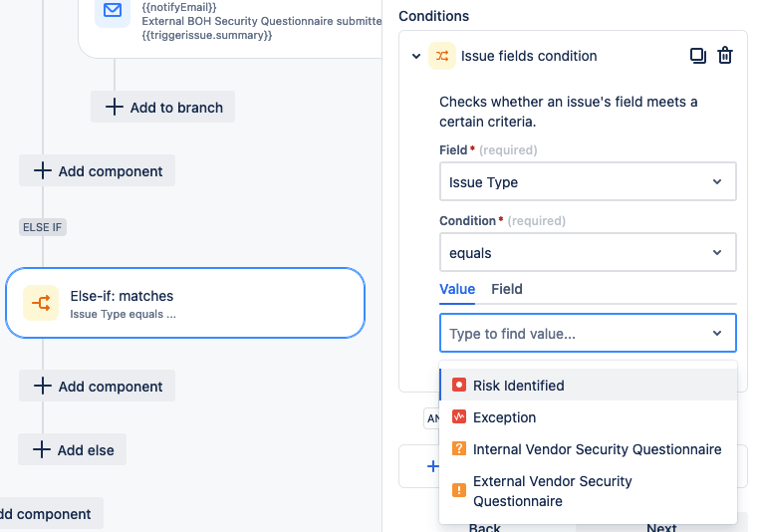Image resolution: width=757 pixels, height=532 pixels.
Task: Select External Vendor Security Questionnaire option
Action: pyautogui.click(x=552, y=491)
